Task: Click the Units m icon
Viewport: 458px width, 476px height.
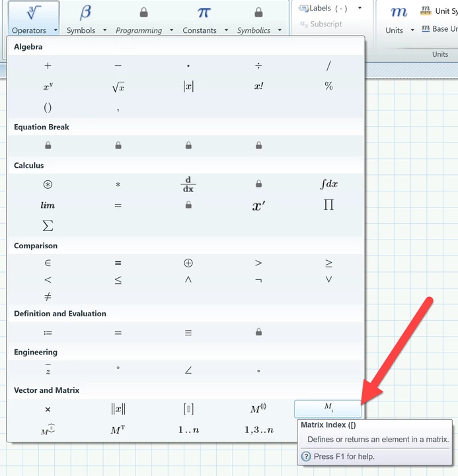Action: point(399,13)
